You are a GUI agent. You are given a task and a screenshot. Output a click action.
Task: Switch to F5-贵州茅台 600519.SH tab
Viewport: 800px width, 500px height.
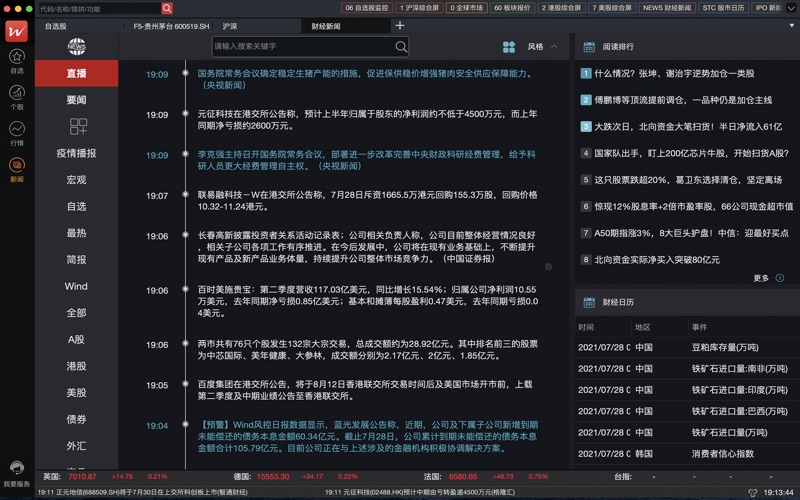171,26
